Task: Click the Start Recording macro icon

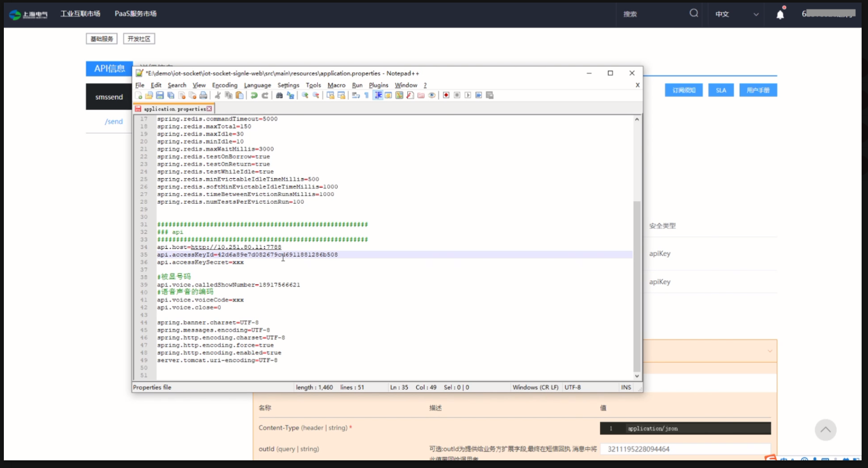Action: tap(446, 95)
